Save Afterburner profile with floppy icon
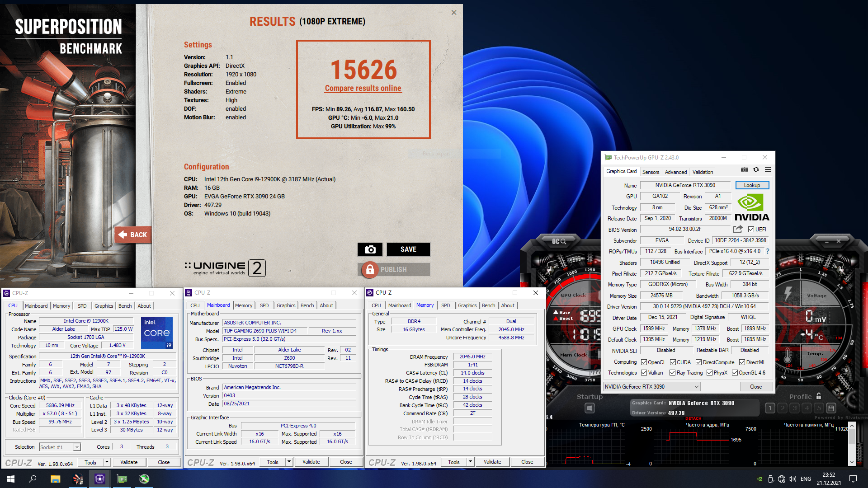This screenshot has height=488, width=868. pyautogui.click(x=831, y=408)
